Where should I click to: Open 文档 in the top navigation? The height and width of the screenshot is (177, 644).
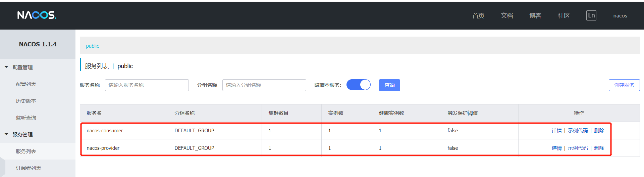coord(507,16)
